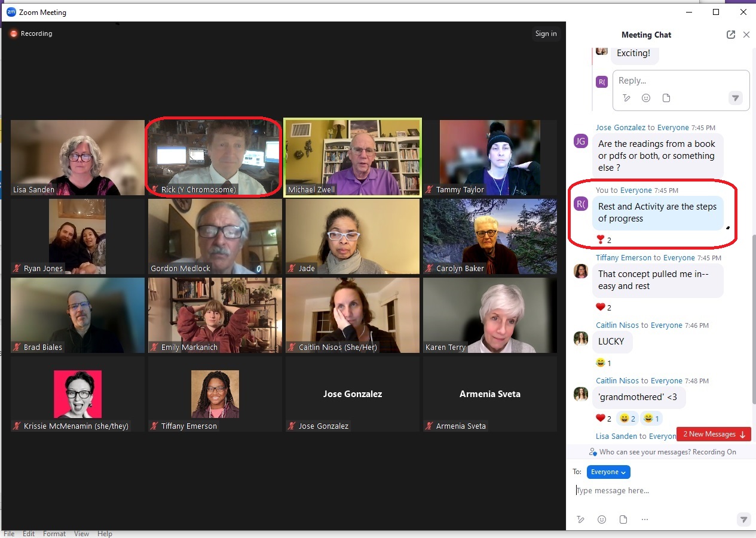Screen dimensions: 756x538
Task: Open the View menu
Action: [81, 534]
